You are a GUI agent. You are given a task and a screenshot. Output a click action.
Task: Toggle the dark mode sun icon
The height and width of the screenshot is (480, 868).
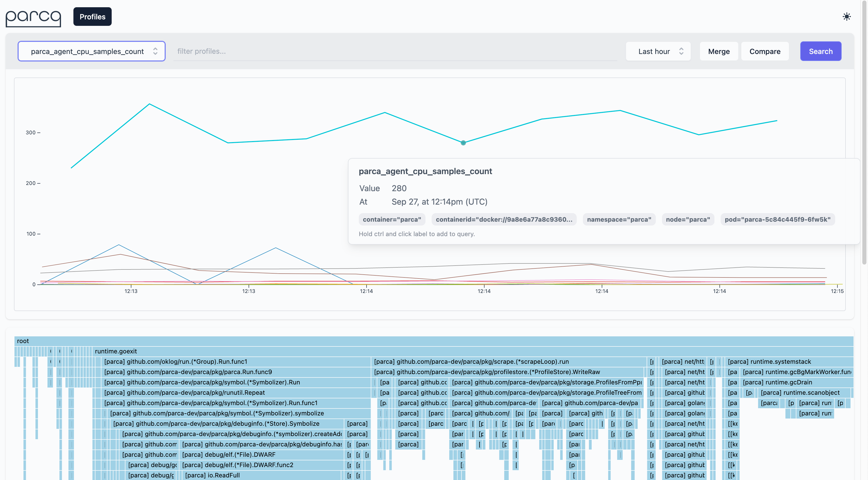847,17
